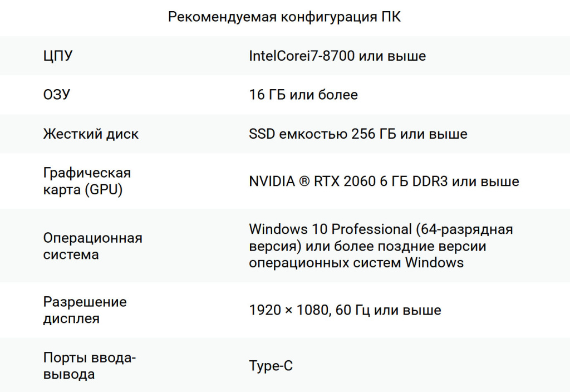Viewport: 570px width, 392px height.
Task: Select the 'Разрешение дисплея' row label
Action: [x=85, y=310]
